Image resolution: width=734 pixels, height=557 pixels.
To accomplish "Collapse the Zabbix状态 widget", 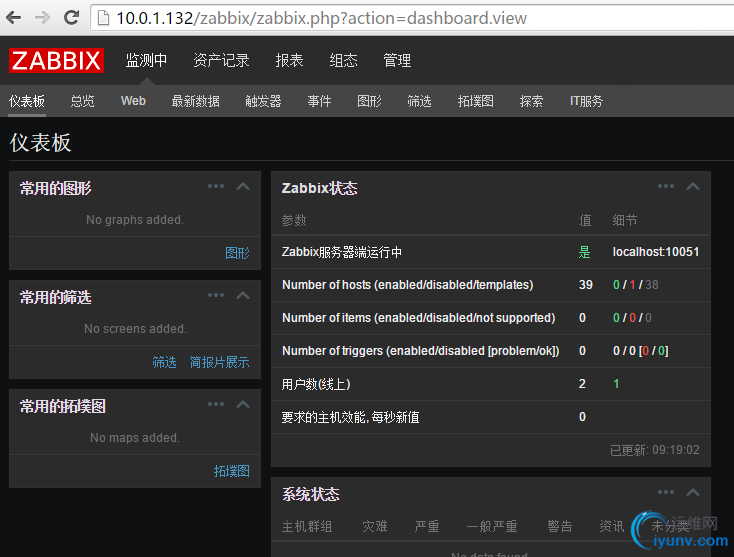I will [693, 186].
